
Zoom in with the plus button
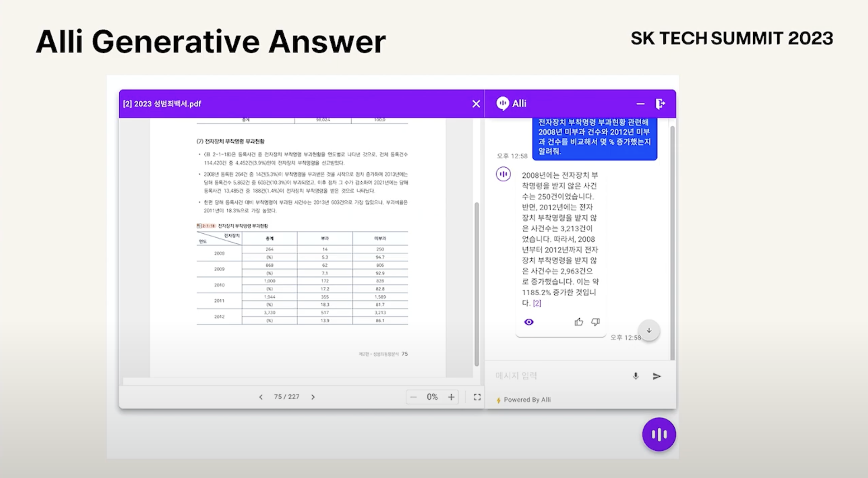click(451, 397)
